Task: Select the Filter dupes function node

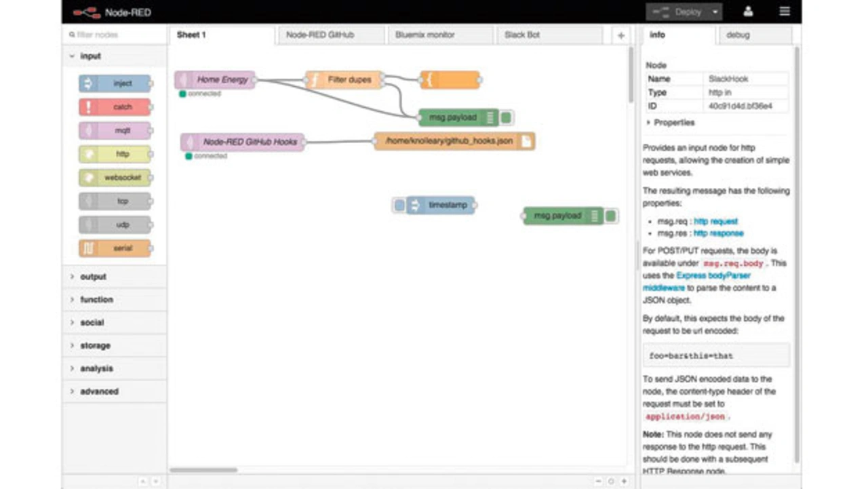Action: coord(344,80)
